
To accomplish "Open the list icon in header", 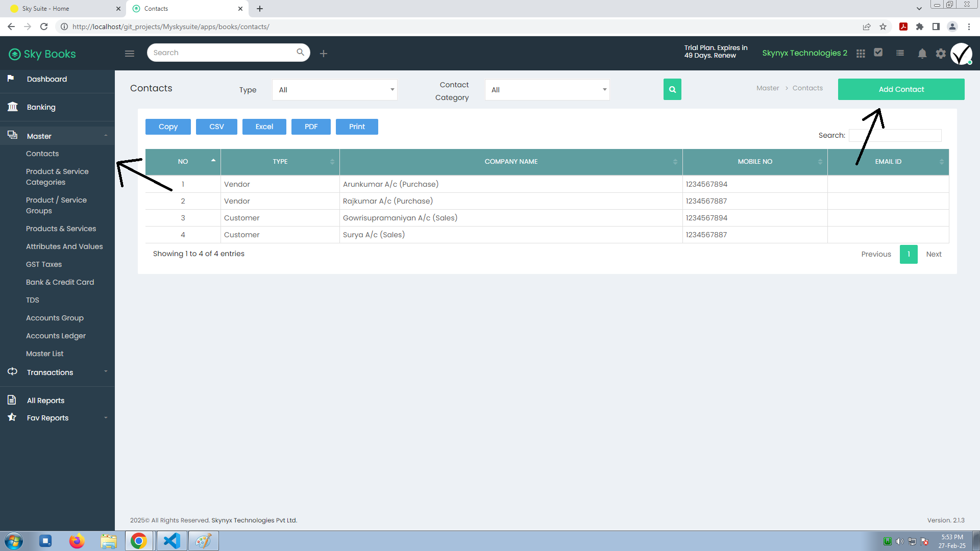I will coord(900,53).
